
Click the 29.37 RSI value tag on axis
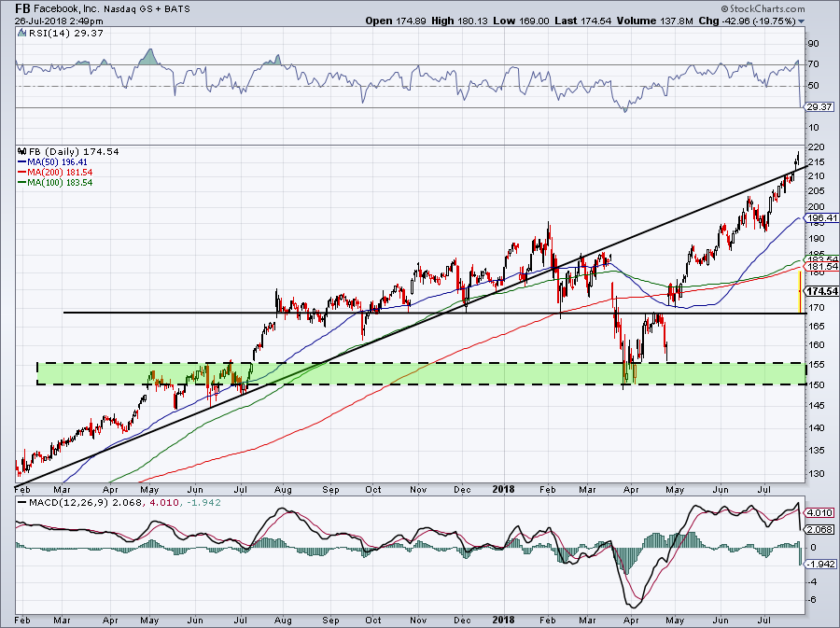(819, 107)
